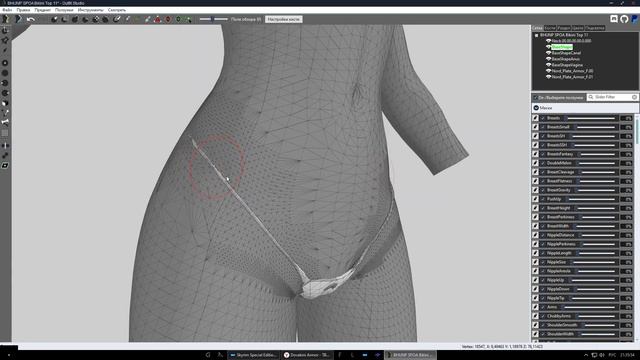Click into the Slider Filter search field

tap(612, 97)
